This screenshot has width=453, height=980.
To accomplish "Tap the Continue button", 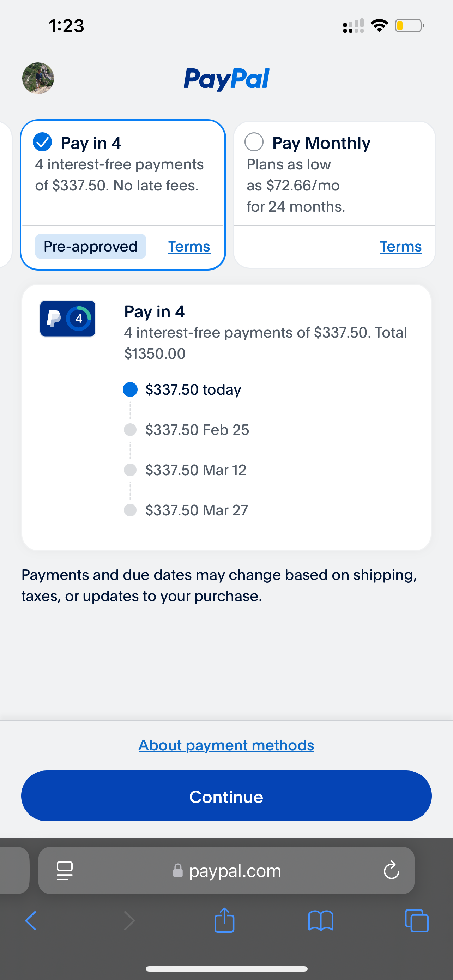I will 226,797.
